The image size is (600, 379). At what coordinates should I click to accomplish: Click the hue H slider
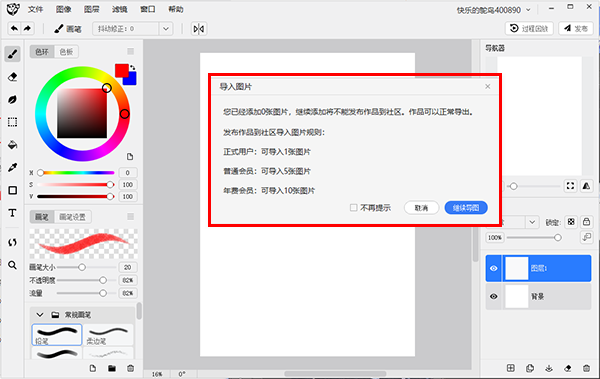(x=76, y=173)
